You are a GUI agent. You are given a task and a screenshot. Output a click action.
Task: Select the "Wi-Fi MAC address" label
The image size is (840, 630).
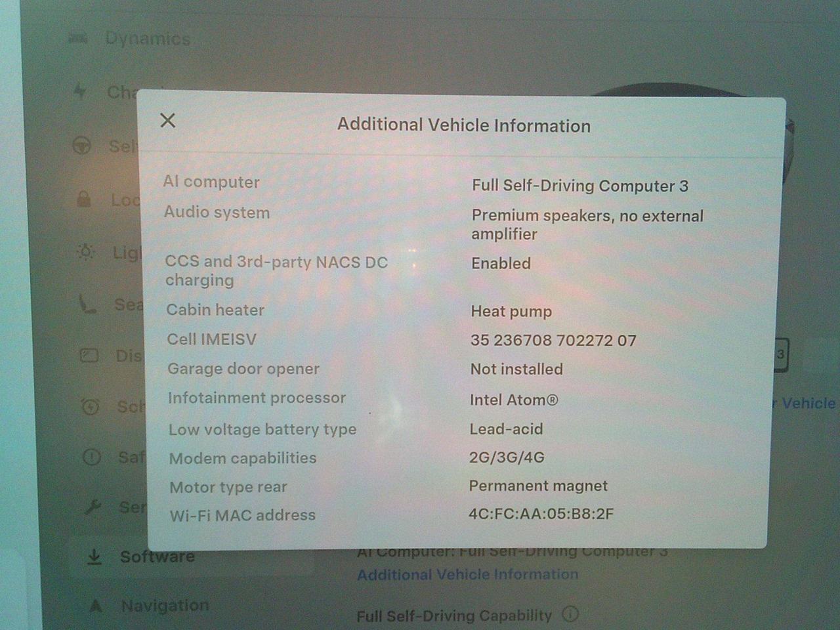pyautogui.click(x=243, y=515)
